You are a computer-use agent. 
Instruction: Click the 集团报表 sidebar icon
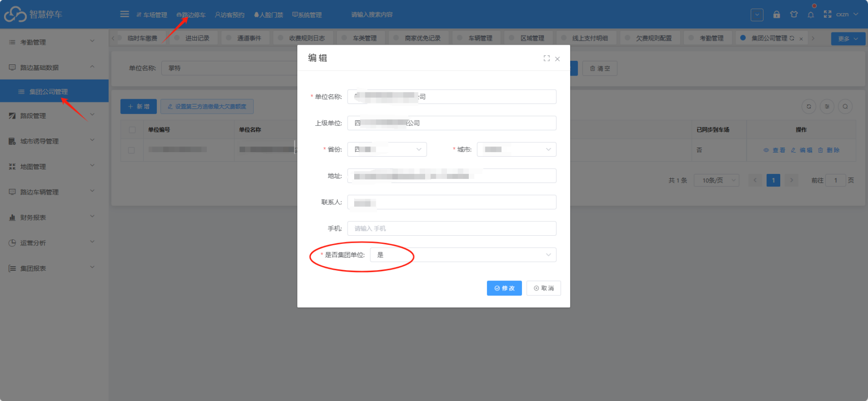point(12,268)
